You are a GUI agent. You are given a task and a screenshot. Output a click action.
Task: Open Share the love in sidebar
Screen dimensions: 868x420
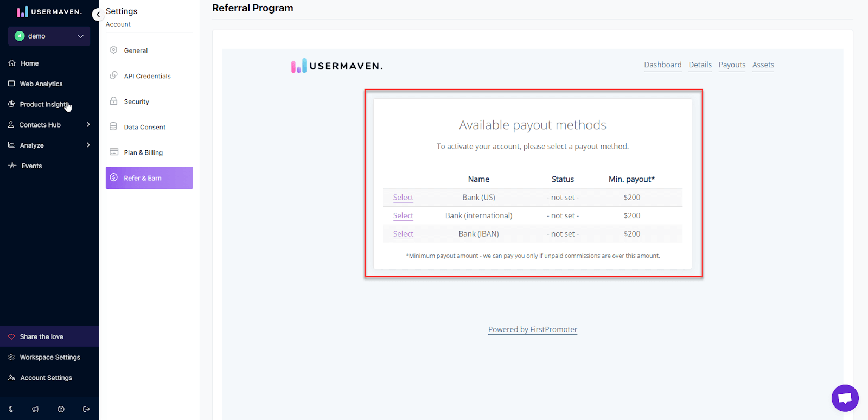click(x=41, y=337)
